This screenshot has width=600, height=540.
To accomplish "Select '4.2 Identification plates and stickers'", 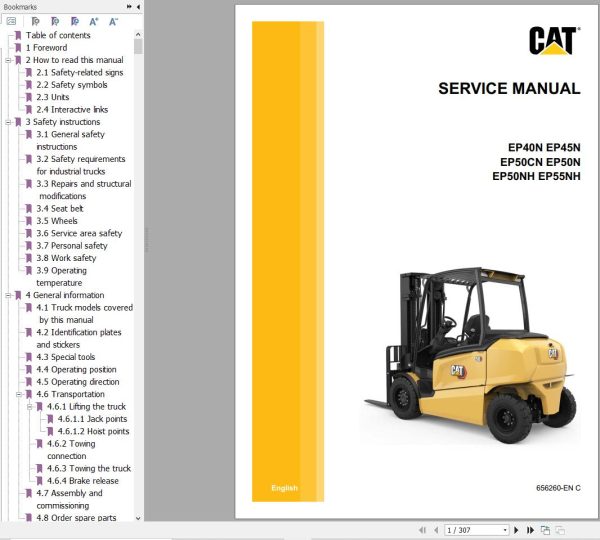I will tap(79, 338).
